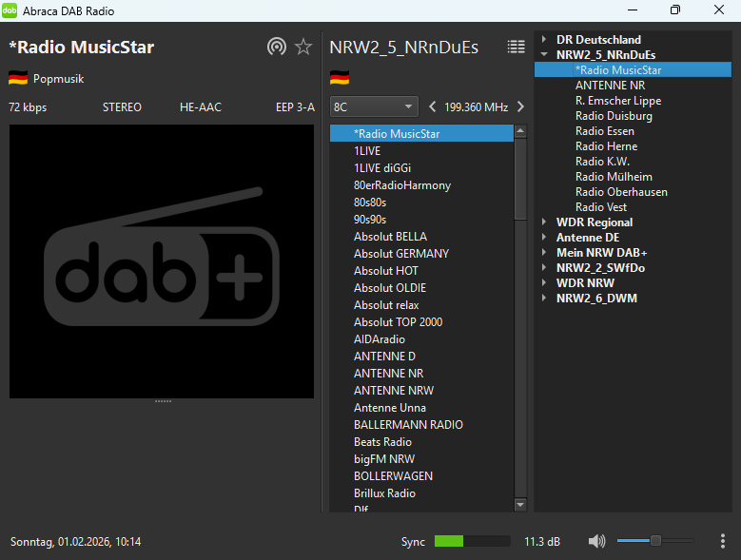Expand the Antenne DE ensemble node
This screenshot has width=741, height=560.
(544, 238)
